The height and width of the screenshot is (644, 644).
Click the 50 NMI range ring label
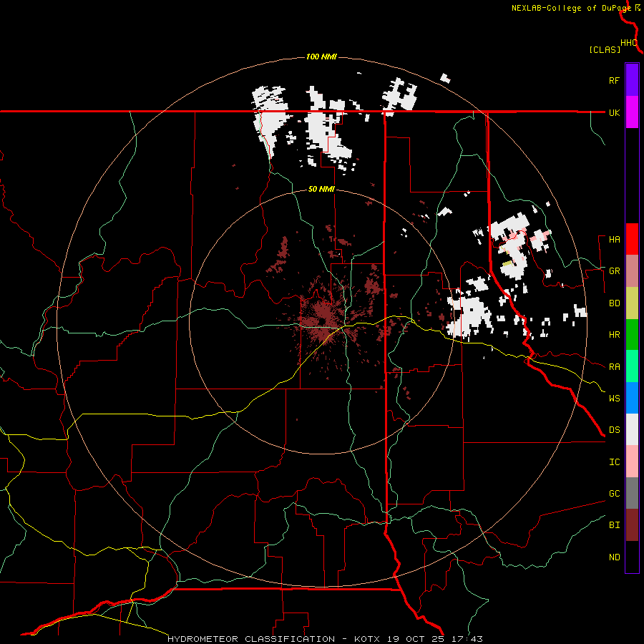click(x=321, y=190)
